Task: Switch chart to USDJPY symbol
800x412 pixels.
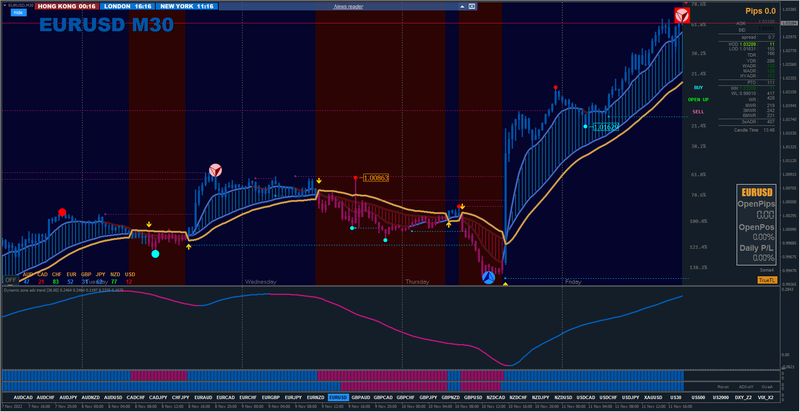Action: pos(630,397)
